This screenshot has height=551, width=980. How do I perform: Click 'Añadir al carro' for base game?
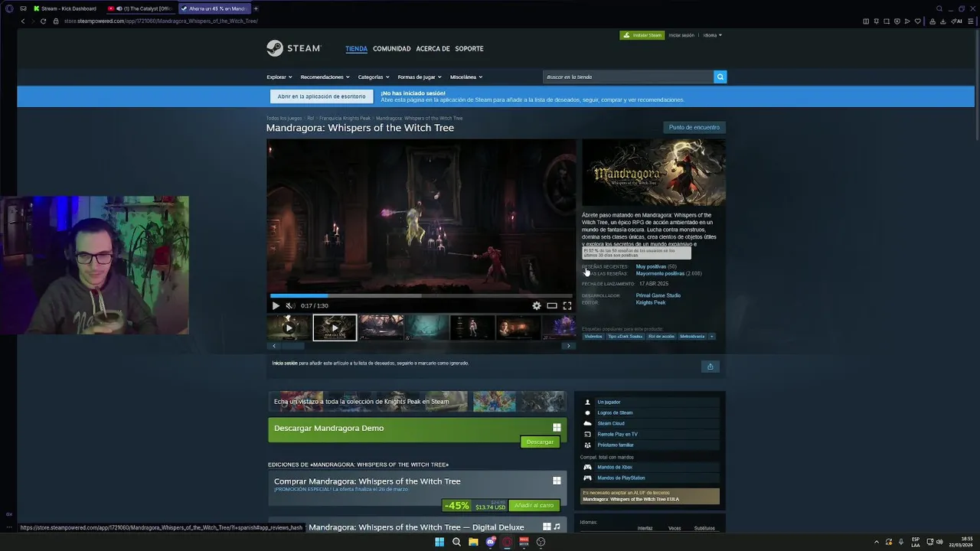(534, 505)
